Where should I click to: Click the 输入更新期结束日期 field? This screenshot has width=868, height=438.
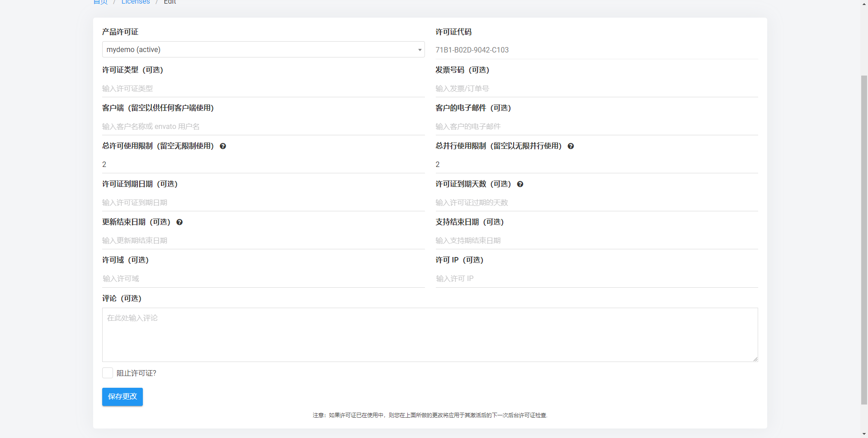[x=263, y=240]
